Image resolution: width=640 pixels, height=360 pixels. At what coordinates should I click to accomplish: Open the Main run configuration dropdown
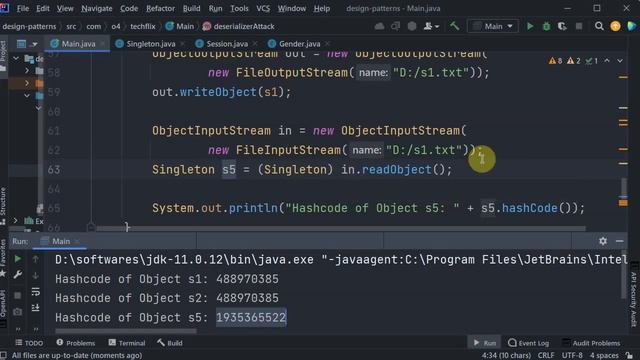tap(493, 27)
